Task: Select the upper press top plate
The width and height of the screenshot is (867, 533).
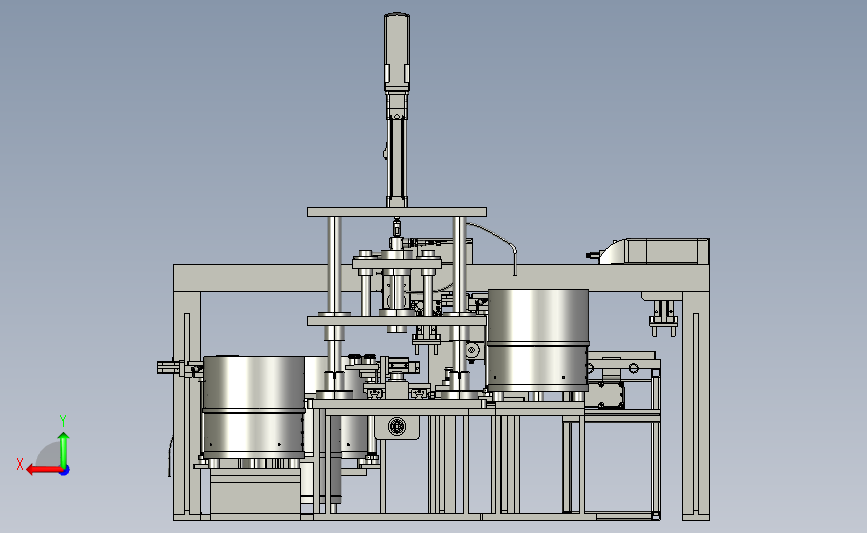Action: (397, 212)
